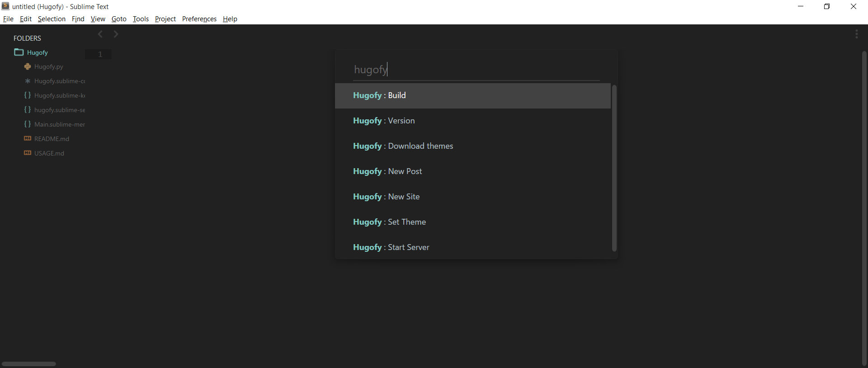Select Hugofy : New Site command
This screenshot has width=868, height=368.
click(x=472, y=197)
